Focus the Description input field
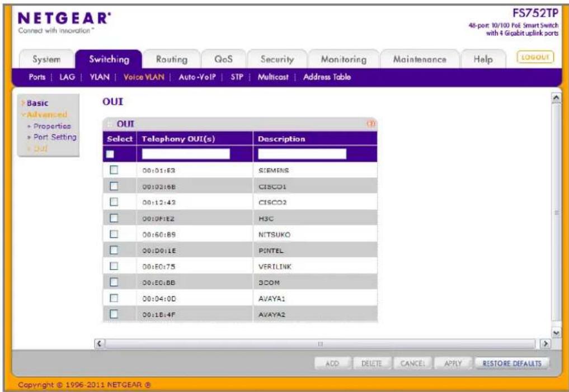This screenshot has width=569, height=392. tap(302, 154)
